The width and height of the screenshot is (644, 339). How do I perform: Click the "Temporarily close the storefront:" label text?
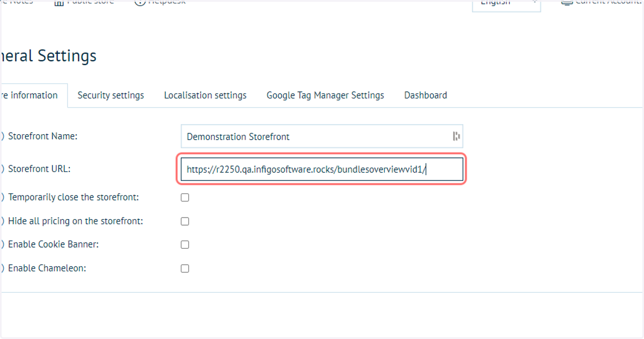(x=74, y=197)
